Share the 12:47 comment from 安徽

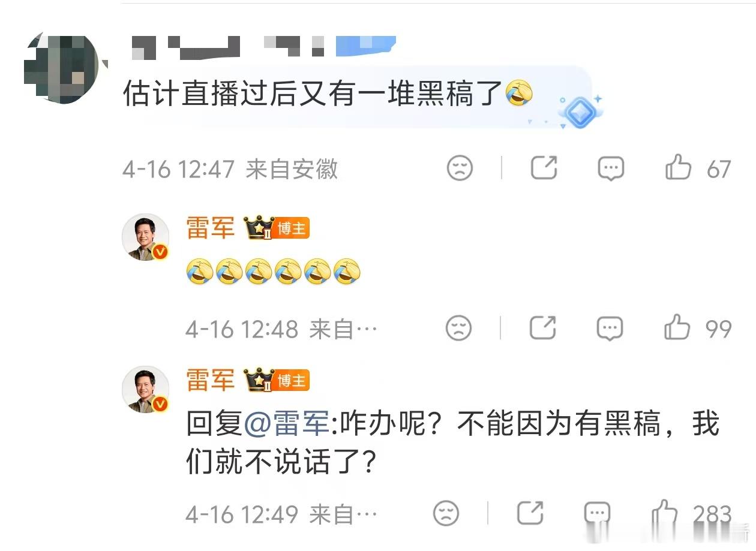point(544,168)
